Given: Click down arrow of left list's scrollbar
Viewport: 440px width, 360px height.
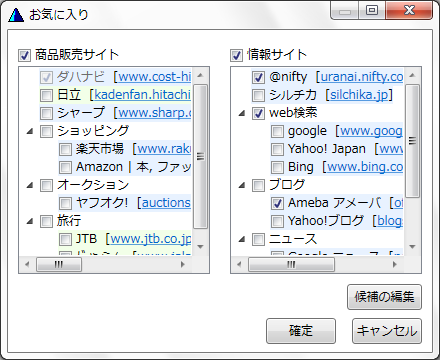Looking at the screenshot, I should tap(200, 247).
